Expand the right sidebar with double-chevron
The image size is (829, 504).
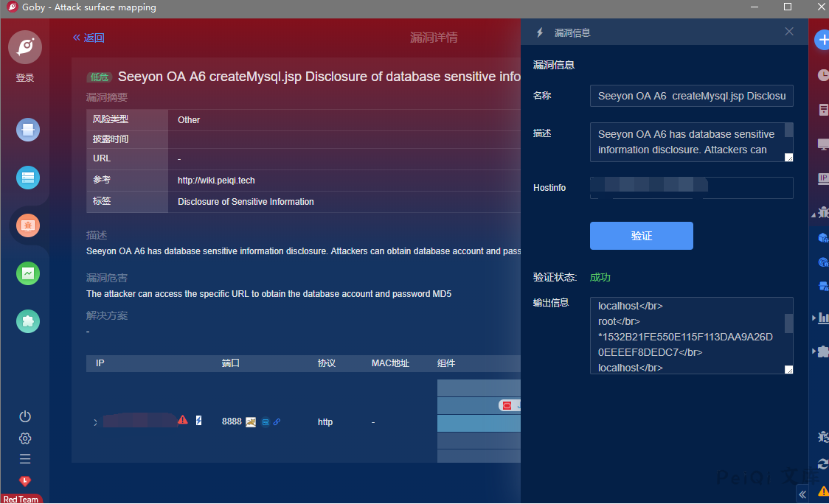pyautogui.click(x=802, y=494)
